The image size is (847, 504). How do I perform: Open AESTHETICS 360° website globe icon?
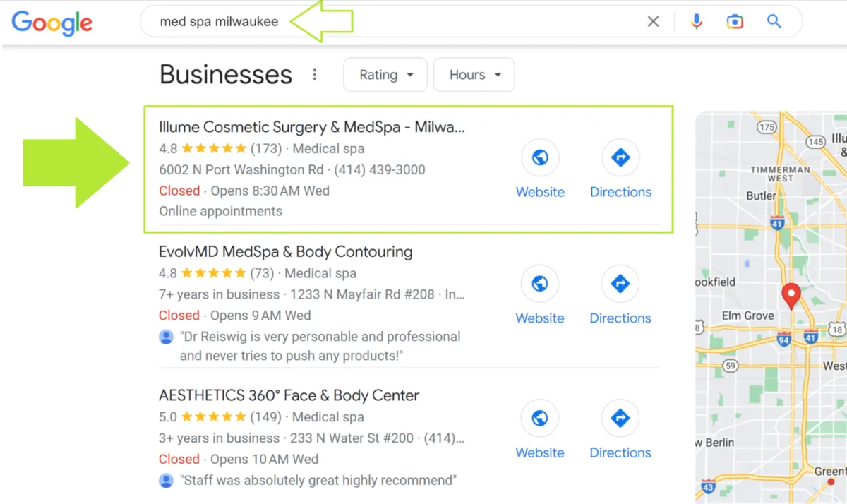(540, 419)
